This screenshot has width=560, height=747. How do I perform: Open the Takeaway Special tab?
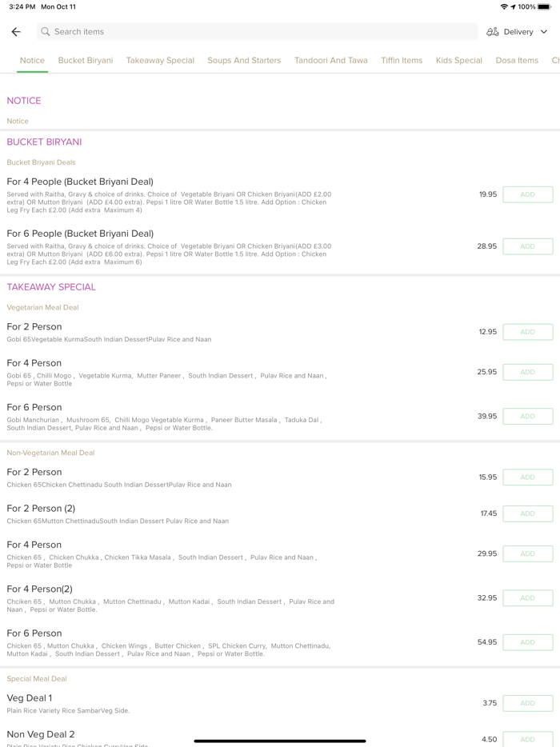(x=160, y=61)
